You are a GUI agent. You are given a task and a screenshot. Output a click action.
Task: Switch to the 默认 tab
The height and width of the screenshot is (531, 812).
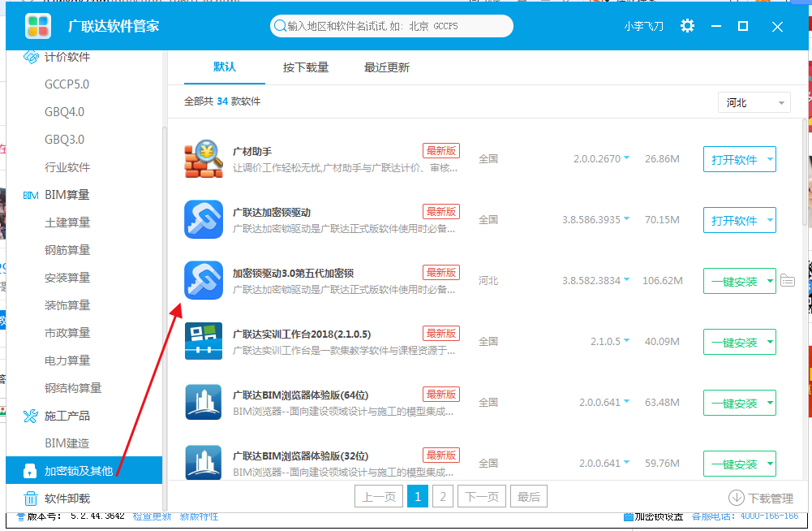[224, 67]
